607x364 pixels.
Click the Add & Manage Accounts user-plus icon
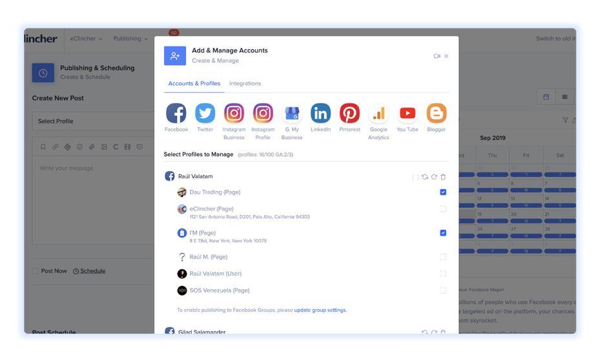175,56
